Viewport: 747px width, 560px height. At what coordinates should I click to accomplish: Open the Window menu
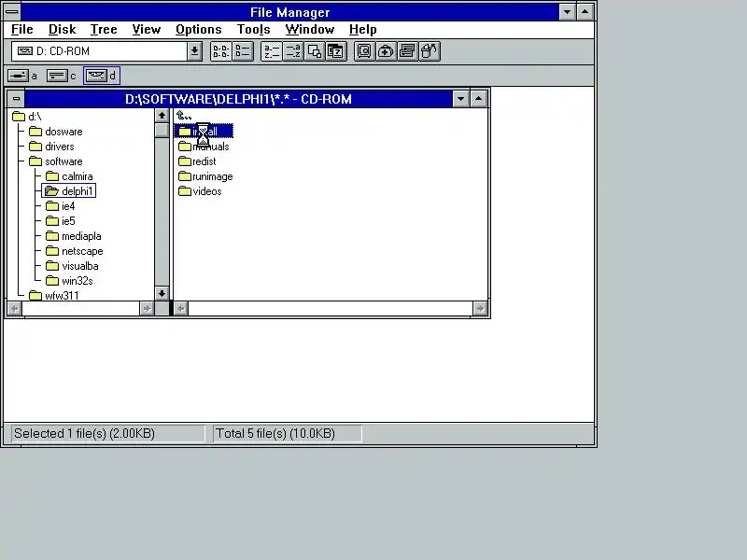(x=310, y=30)
